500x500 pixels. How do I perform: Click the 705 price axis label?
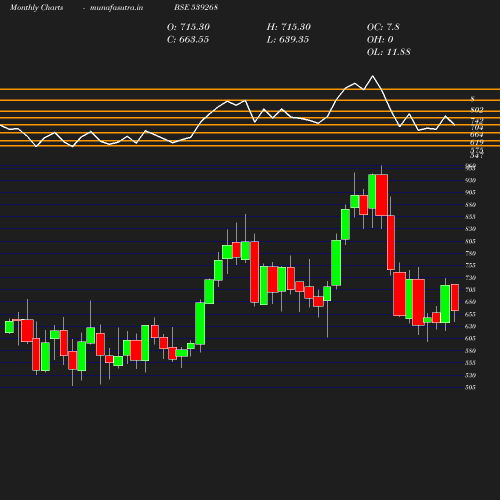point(470,290)
